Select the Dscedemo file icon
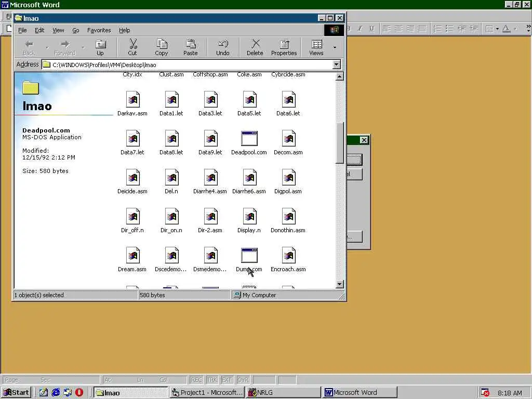Image resolution: width=532 pixels, height=399 pixels. pos(171,256)
